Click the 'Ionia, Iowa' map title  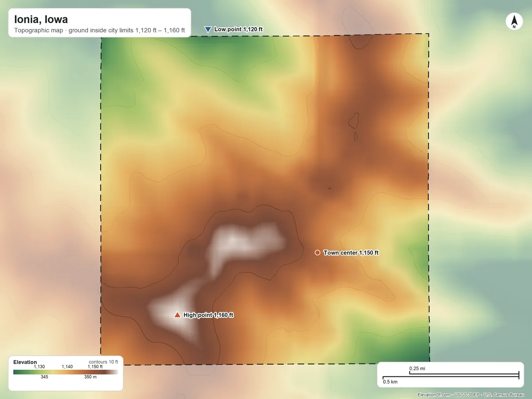pos(41,20)
